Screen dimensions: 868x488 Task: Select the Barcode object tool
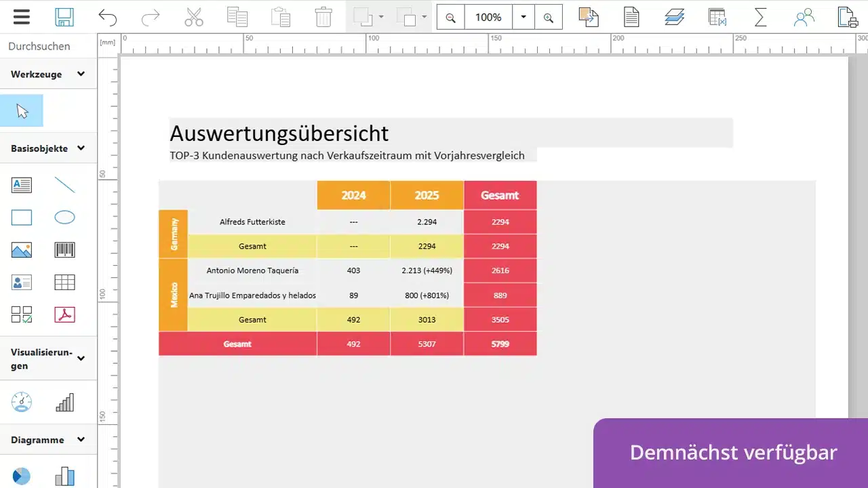pos(64,249)
